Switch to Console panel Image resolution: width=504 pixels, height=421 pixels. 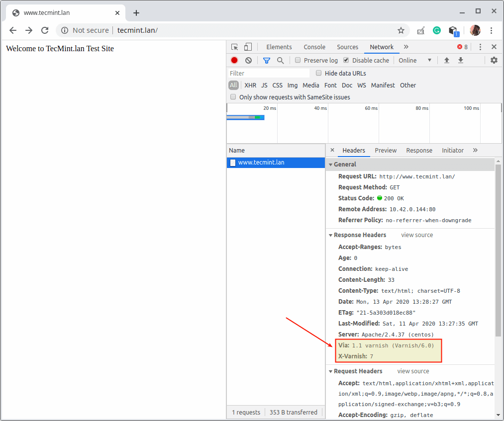coord(314,47)
